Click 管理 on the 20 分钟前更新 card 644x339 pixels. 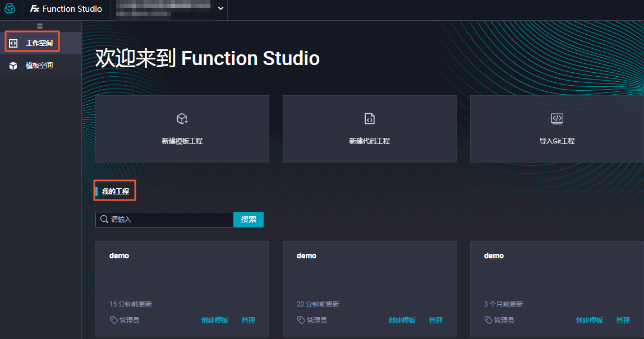[x=436, y=320]
